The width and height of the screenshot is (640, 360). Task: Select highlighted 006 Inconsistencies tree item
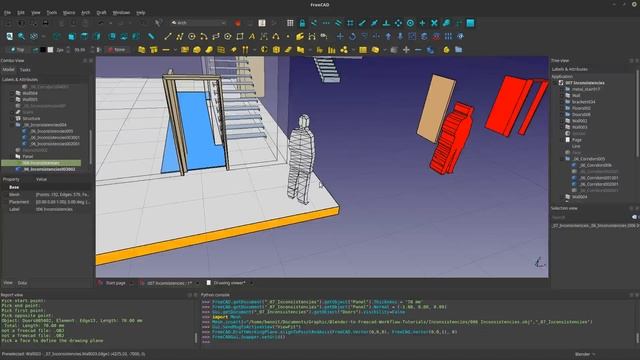(41, 163)
